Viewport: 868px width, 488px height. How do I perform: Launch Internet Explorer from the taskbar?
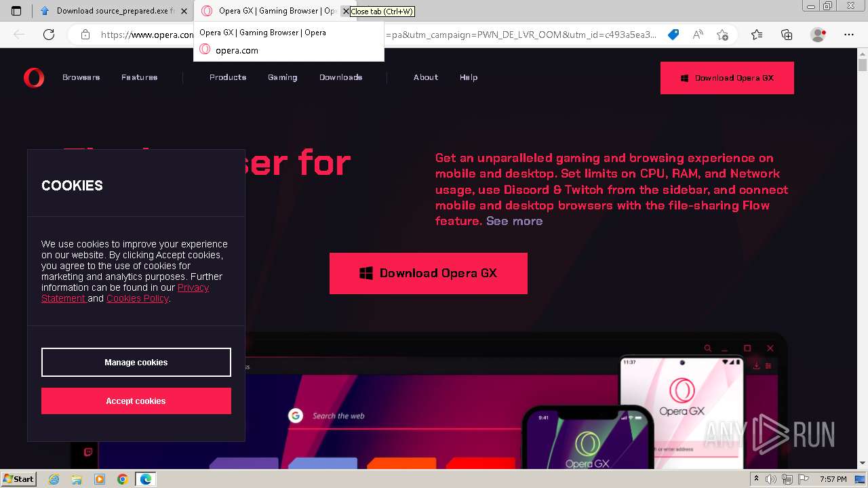(x=54, y=479)
